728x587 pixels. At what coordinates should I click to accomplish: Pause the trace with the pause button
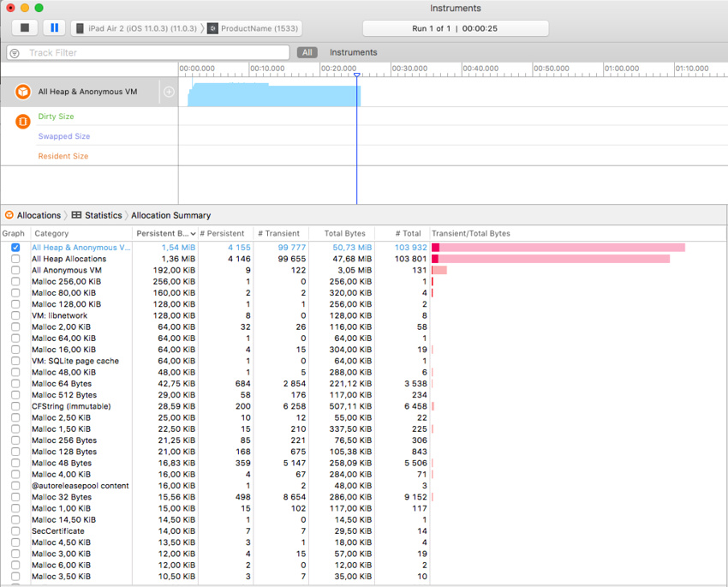pyautogui.click(x=54, y=28)
